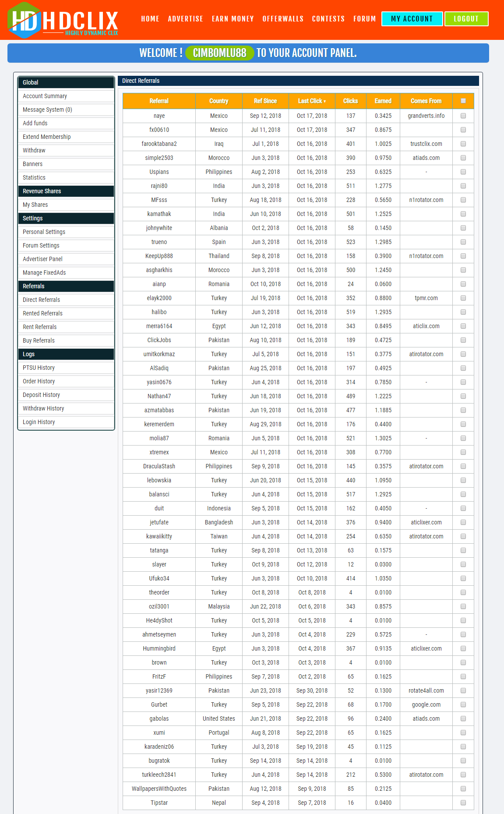Open My Shares

pyautogui.click(x=66, y=205)
